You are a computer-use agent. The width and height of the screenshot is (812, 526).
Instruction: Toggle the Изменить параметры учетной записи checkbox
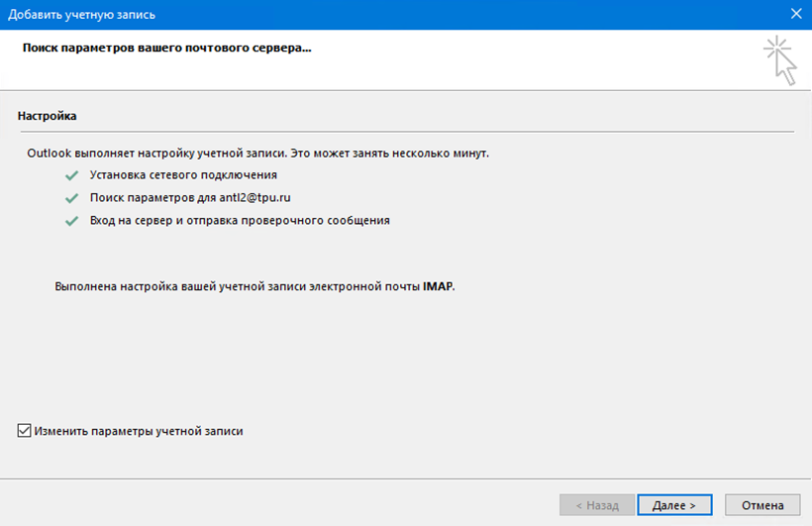pyautogui.click(x=25, y=431)
